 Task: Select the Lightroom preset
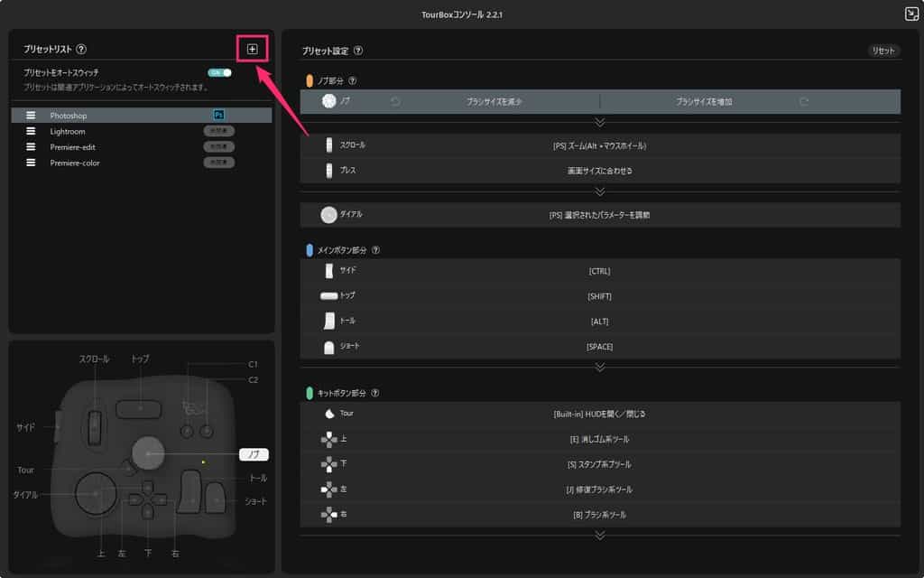pos(68,132)
